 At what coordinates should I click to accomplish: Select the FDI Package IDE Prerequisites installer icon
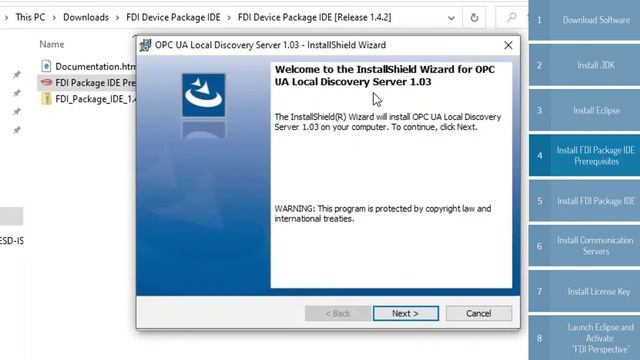pos(46,82)
